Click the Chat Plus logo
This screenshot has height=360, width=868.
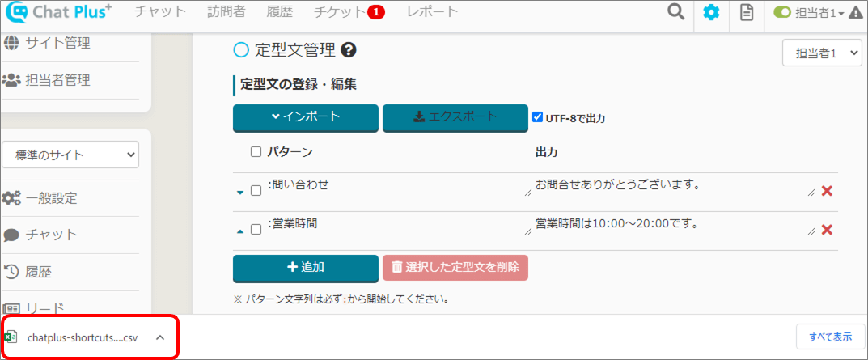(x=57, y=13)
